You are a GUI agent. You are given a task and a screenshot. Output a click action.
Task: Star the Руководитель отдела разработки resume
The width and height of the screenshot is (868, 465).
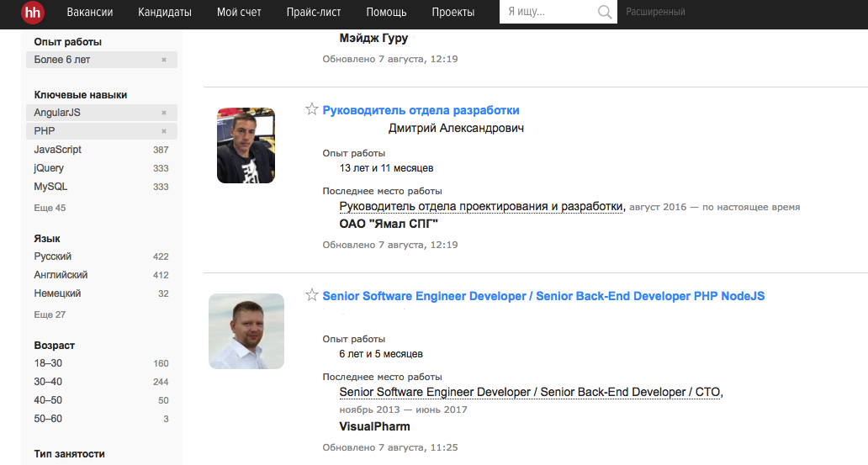click(312, 109)
